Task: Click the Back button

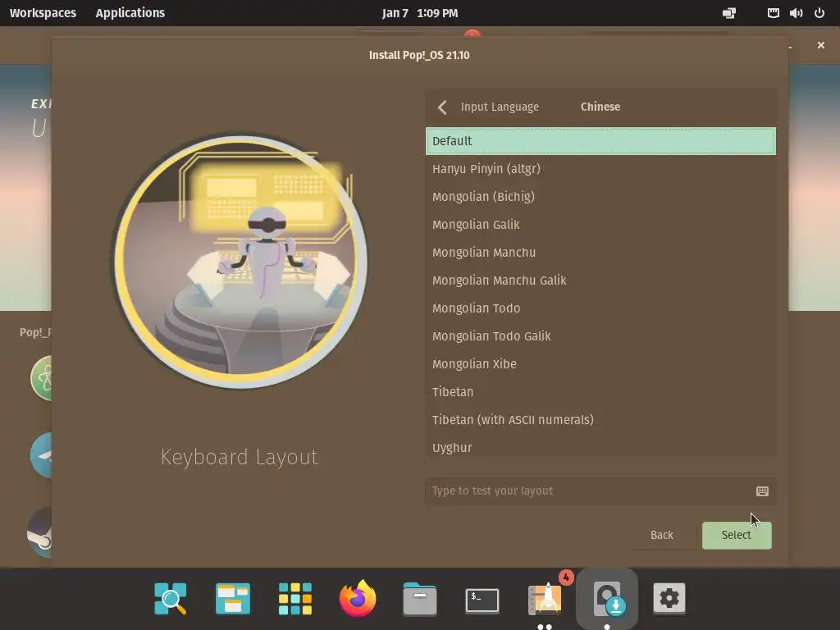Action: click(x=662, y=535)
